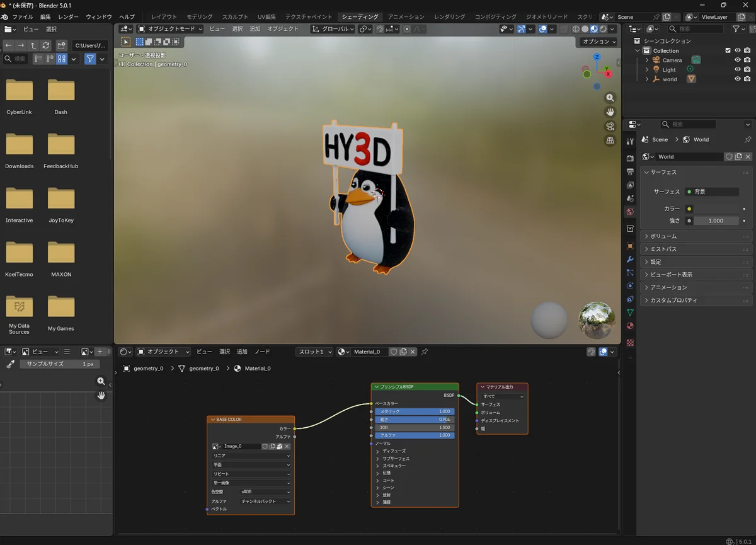The width and height of the screenshot is (756, 545).
Task: Switch to orthographic grid view icon
Action: (x=610, y=141)
